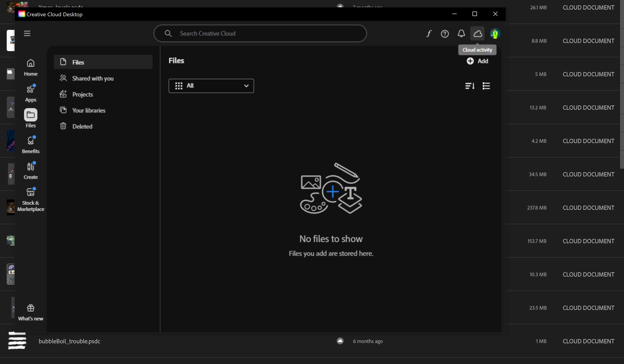Toggle the list view icon
Screen dimensions: 624x364
(x=486, y=86)
